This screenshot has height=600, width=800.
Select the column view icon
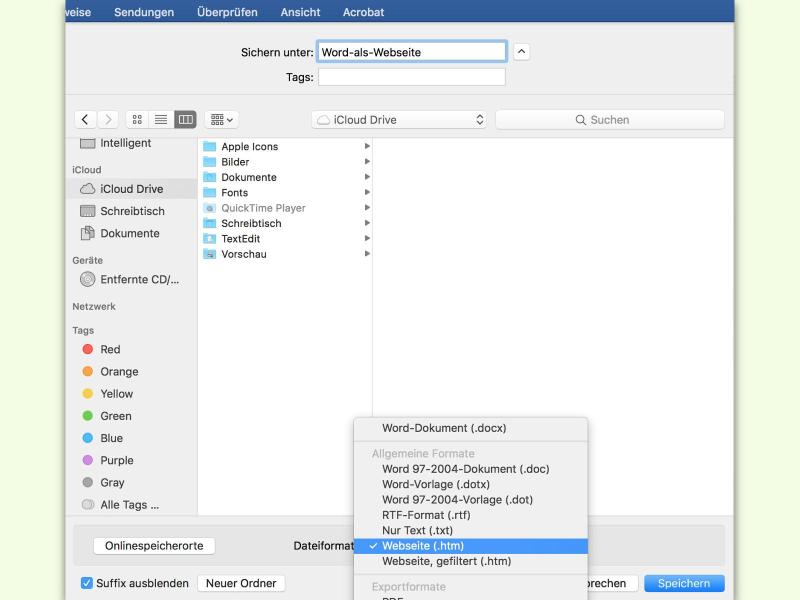click(185, 120)
